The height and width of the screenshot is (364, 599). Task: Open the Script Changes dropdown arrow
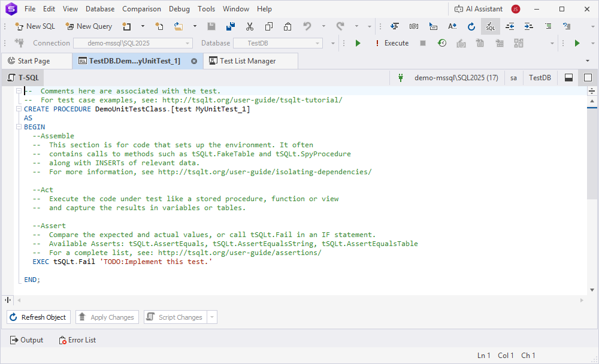(x=212, y=317)
